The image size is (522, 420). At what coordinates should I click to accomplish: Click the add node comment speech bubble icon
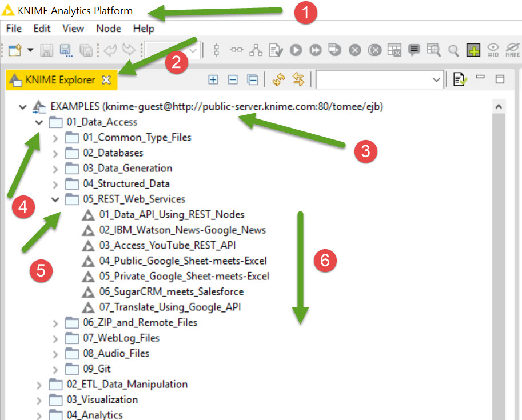click(414, 50)
